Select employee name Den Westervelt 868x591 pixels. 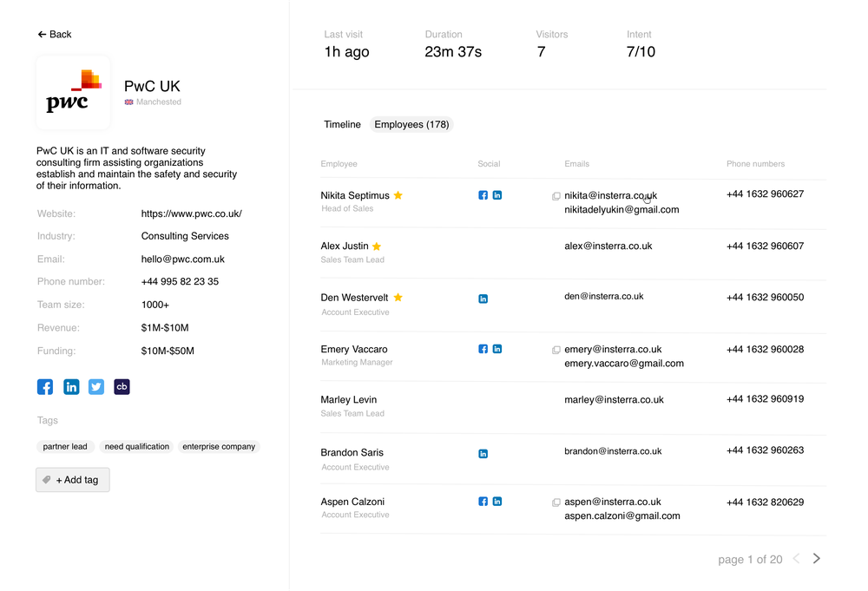[x=354, y=297]
